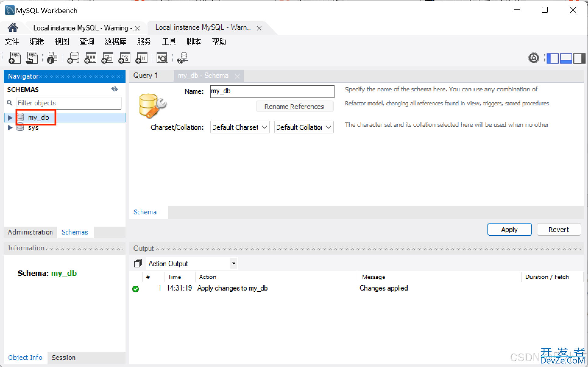588x367 pixels.
Task: Open a SQL script file icon
Action: (32, 58)
